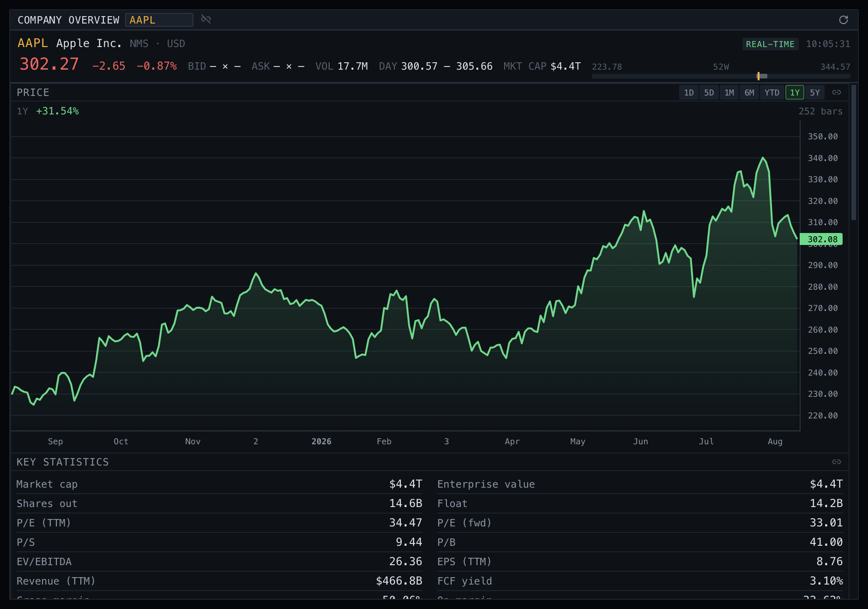
Task: Click the 252 bars label
Action: pyautogui.click(x=820, y=111)
